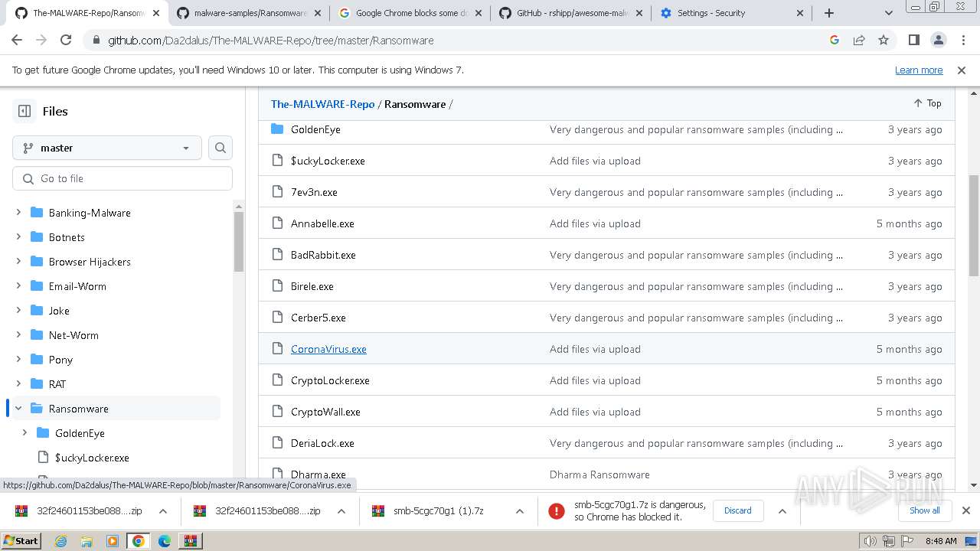Collapse the Files side panel icon

24,111
